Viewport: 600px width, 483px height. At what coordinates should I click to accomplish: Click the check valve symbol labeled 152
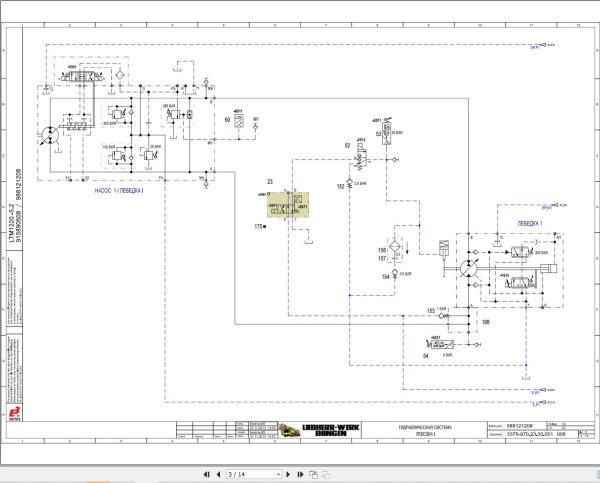tap(349, 184)
